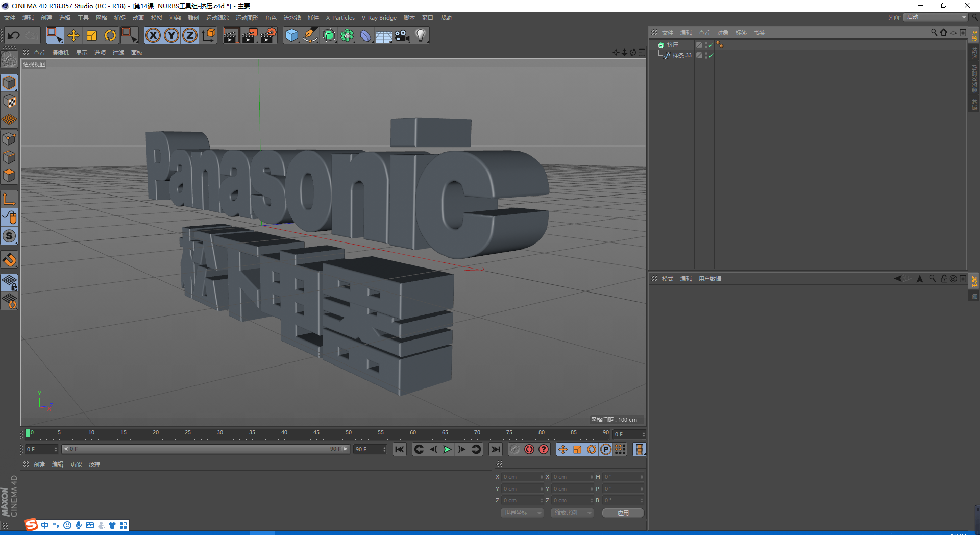
Task: Open Edit Render Settings gear clapperboard
Action: pyautogui.click(x=268, y=35)
